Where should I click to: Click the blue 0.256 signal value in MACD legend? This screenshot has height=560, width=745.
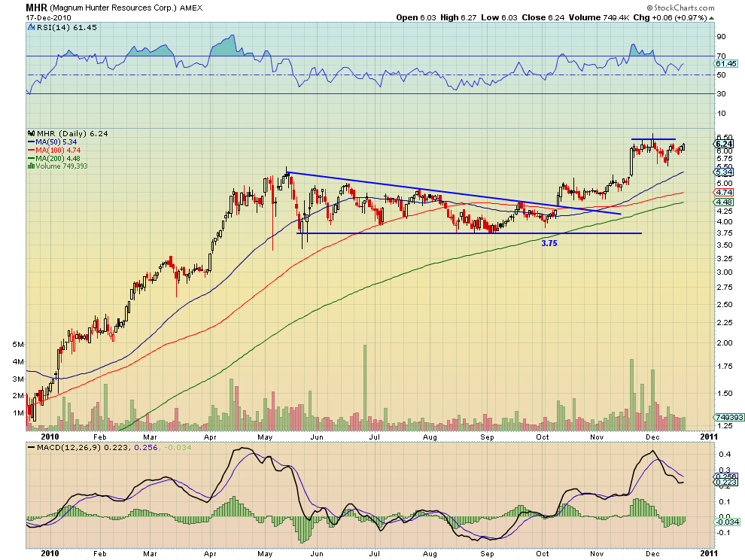145,447
